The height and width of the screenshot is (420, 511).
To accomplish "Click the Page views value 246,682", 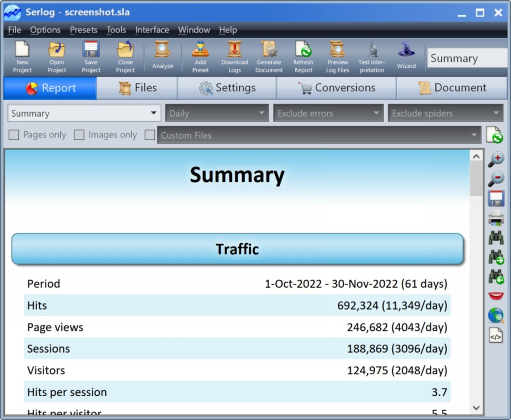I will pyautogui.click(x=367, y=327).
